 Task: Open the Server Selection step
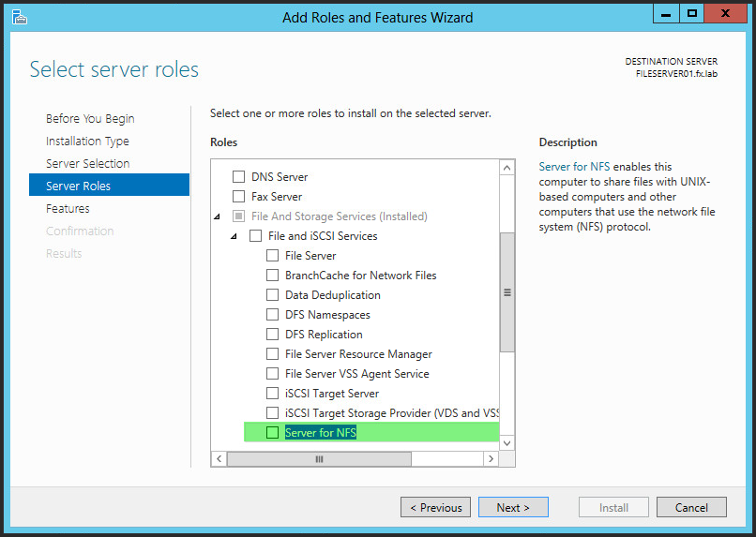[x=88, y=163]
